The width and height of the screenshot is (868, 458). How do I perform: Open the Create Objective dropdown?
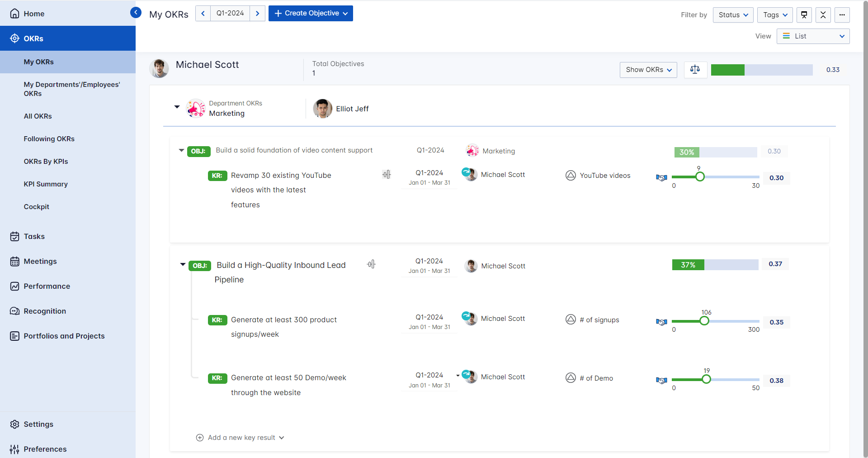tap(311, 13)
